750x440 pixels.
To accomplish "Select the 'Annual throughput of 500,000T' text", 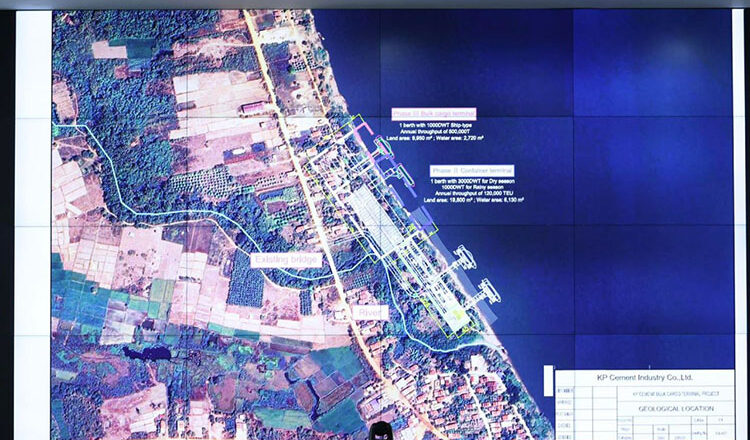I will [433, 132].
